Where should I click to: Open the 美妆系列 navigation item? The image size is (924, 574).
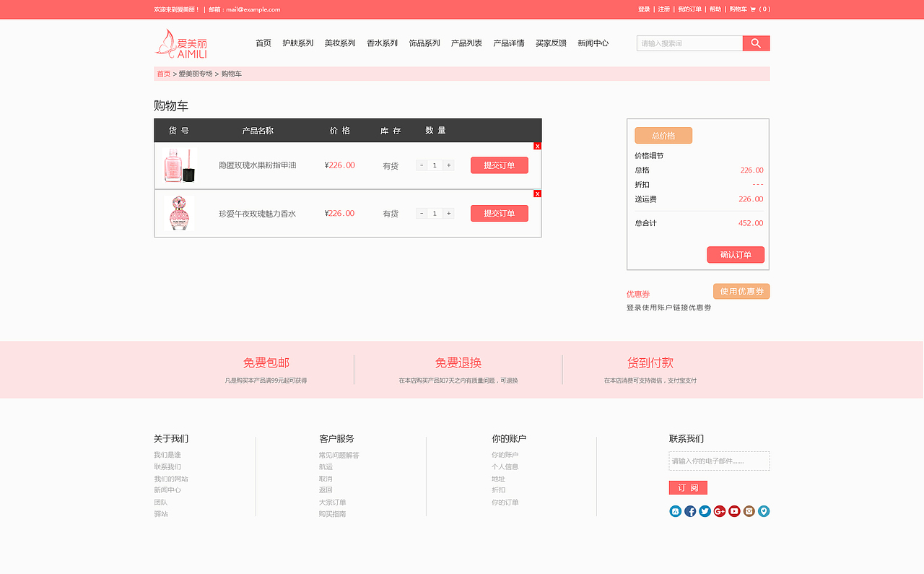click(x=340, y=43)
